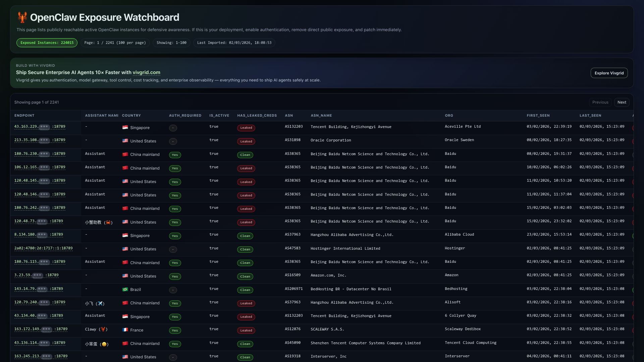Open endpoint 163.172.149 :18789 link
644x362 pixels.
(41, 329)
